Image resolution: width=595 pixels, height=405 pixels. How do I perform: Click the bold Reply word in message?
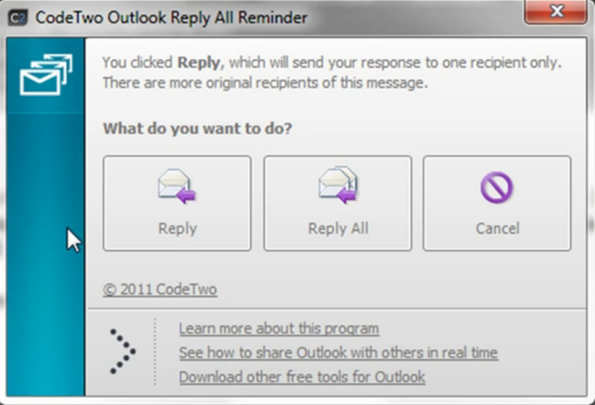click(x=200, y=63)
